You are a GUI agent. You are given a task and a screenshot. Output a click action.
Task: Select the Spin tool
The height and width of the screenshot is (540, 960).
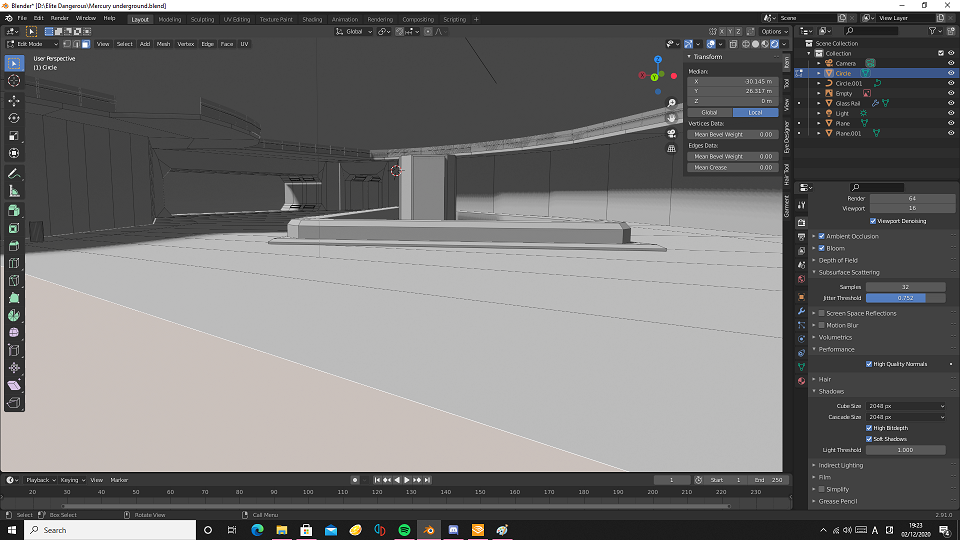[14, 315]
